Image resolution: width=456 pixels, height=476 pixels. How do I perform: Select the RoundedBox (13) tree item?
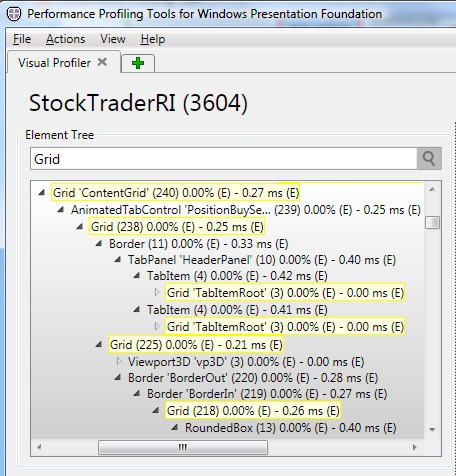tap(291, 428)
